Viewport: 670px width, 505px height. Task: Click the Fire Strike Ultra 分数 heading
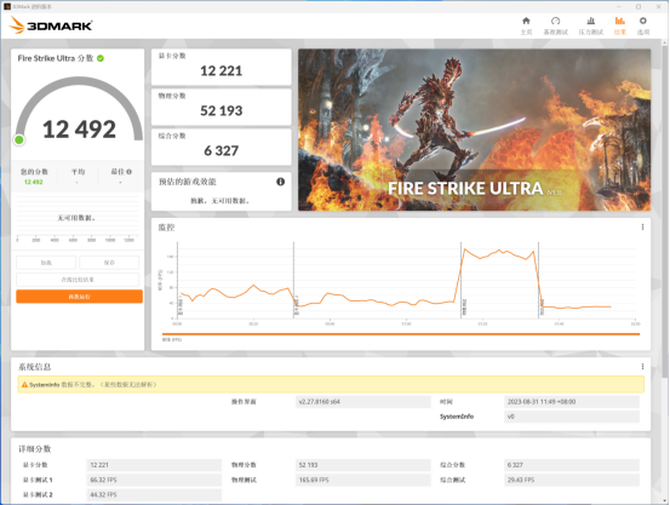coord(56,58)
